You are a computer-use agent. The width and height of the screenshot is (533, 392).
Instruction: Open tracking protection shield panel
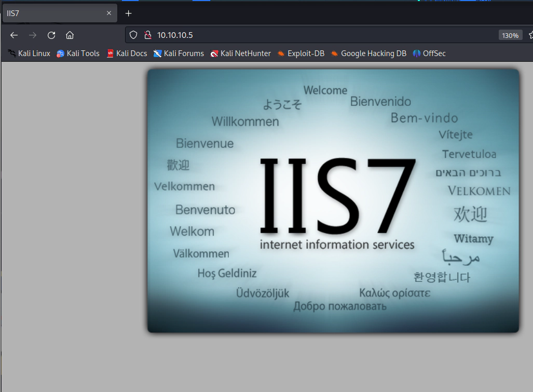[133, 35]
